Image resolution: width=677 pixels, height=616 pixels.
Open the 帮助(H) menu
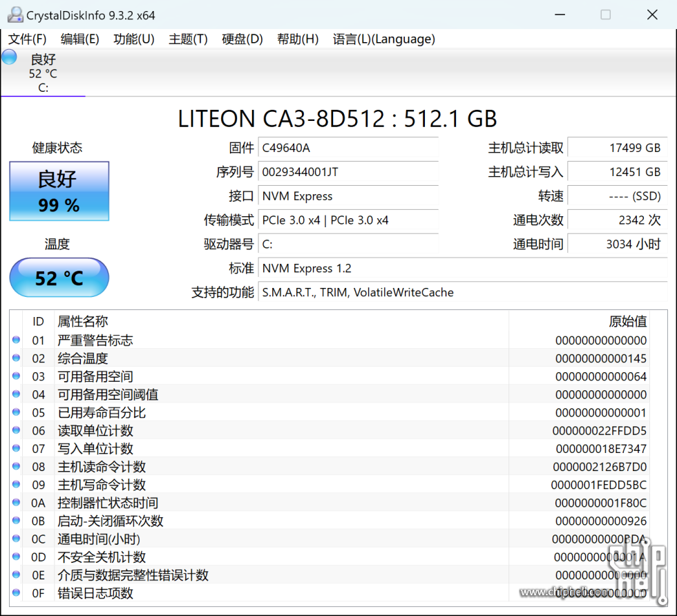point(298,39)
